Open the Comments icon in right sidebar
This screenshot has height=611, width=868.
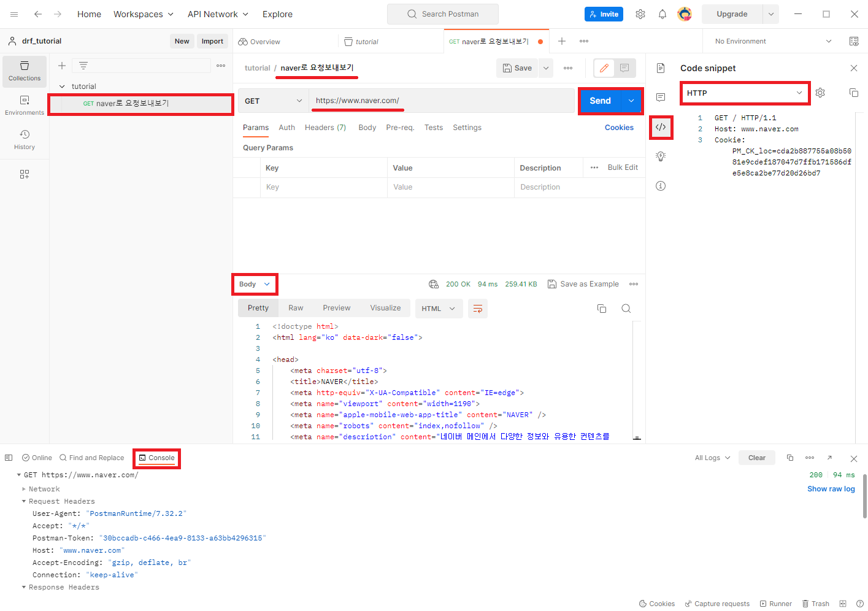click(x=661, y=98)
